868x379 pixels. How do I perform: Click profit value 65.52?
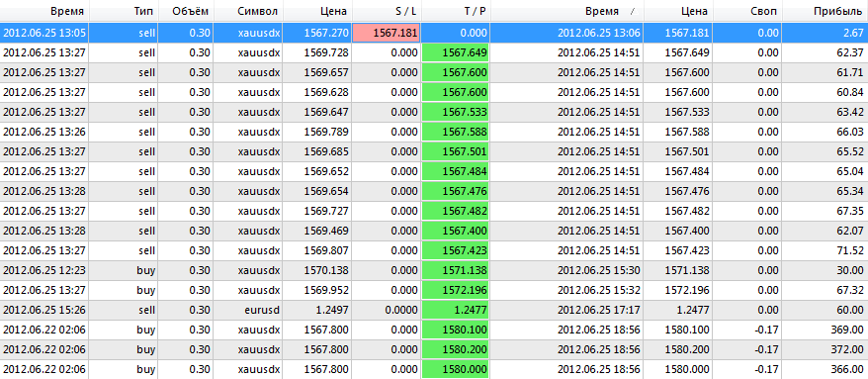pyautogui.click(x=850, y=151)
